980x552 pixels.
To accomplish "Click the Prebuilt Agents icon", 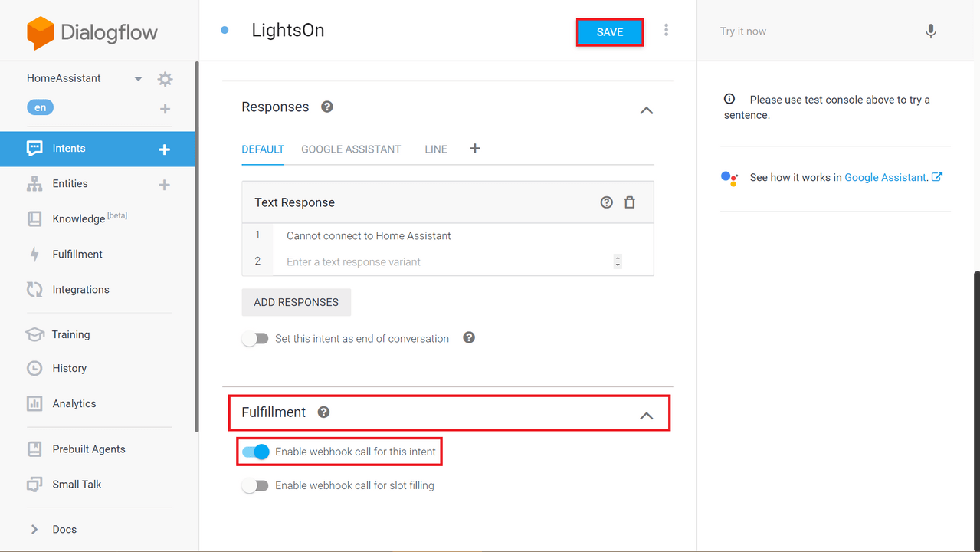I will (x=34, y=449).
